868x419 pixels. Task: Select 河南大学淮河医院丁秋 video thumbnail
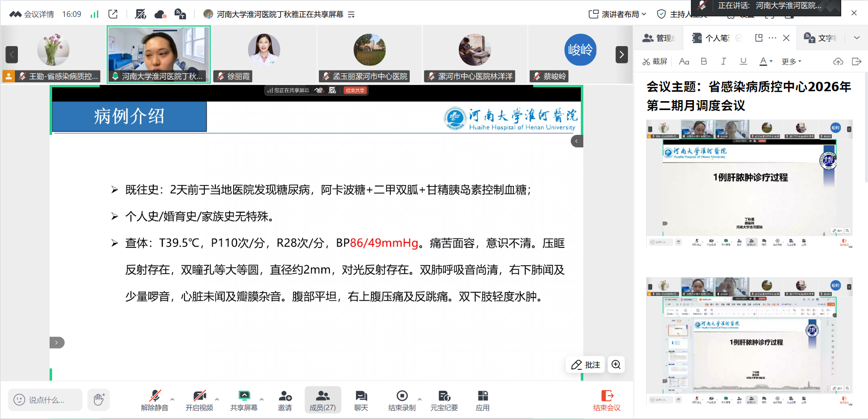tap(159, 55)
